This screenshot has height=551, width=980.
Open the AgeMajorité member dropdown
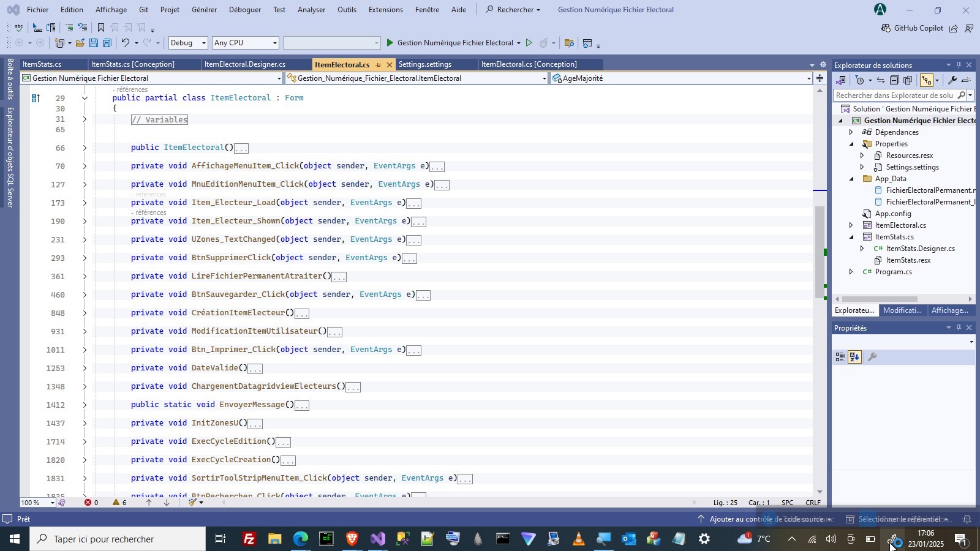pos(681,78)
